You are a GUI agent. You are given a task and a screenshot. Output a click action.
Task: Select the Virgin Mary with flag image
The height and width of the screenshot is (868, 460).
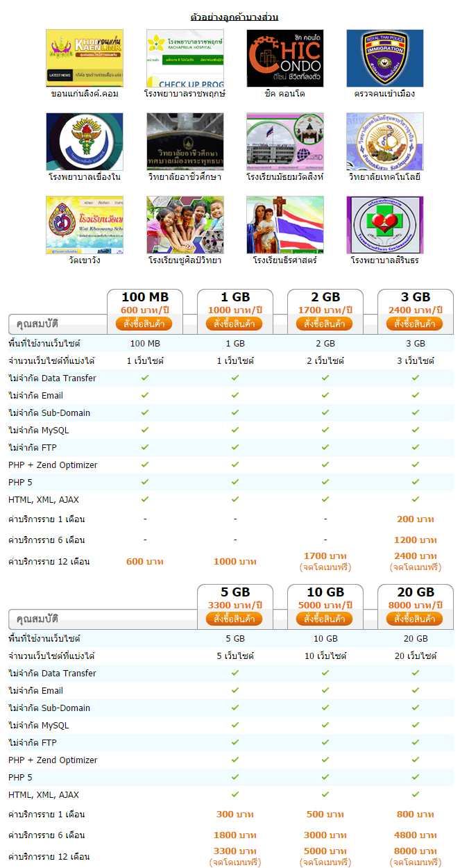pos(285,225)
